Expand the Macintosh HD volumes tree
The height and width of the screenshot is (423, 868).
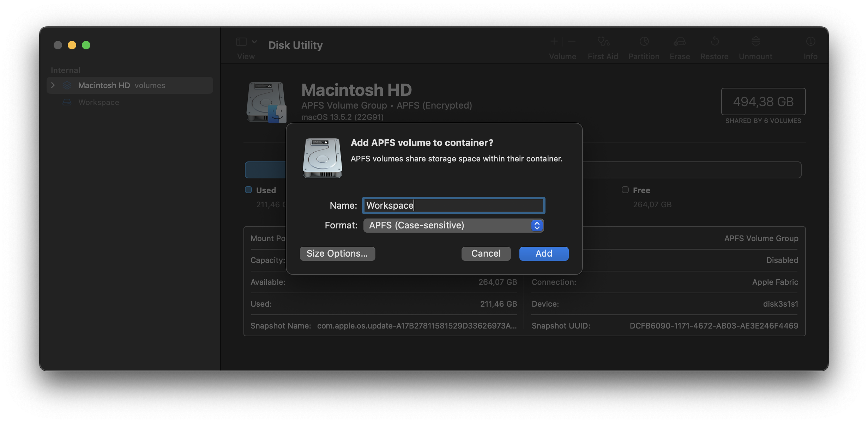coord(53,85)
